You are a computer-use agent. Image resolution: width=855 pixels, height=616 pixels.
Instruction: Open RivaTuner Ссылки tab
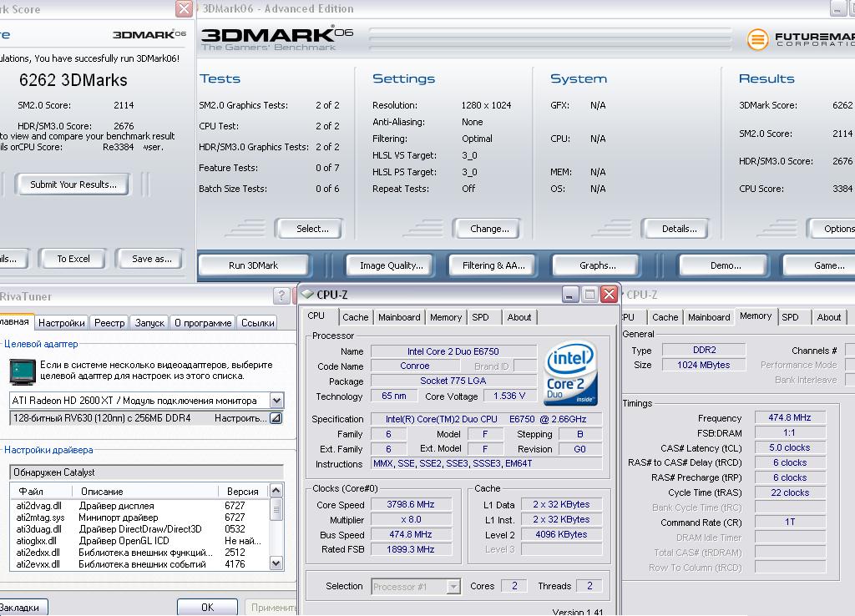[257, 323]
